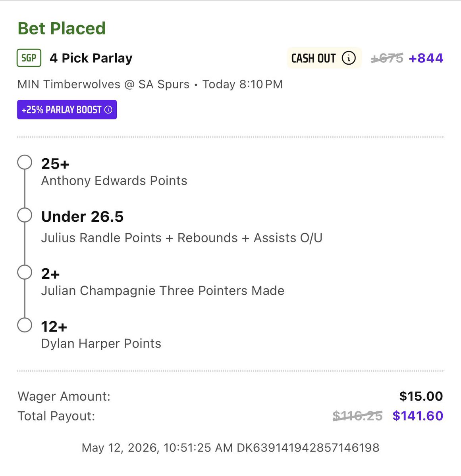Tap the CASH OUT button
Screen dimensions: 461x476
(x=324, y=58)
